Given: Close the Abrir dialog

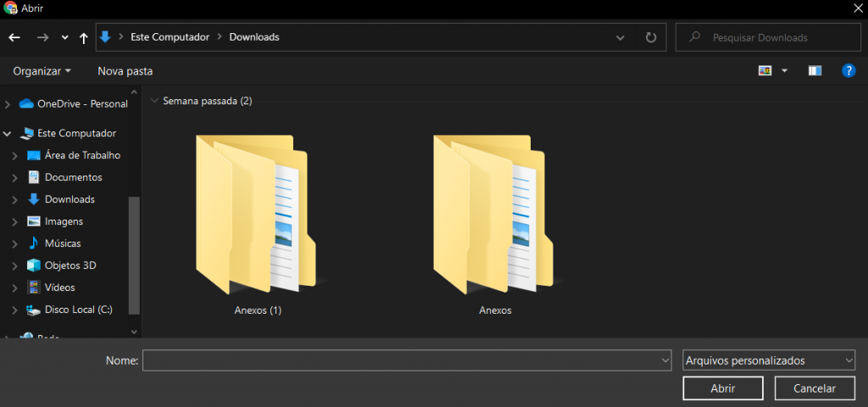Looking at the screenshot, I should [x=857, y=8].
